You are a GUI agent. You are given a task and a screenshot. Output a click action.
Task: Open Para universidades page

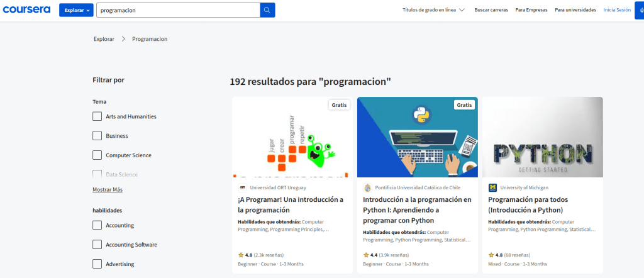pos(575,10)
